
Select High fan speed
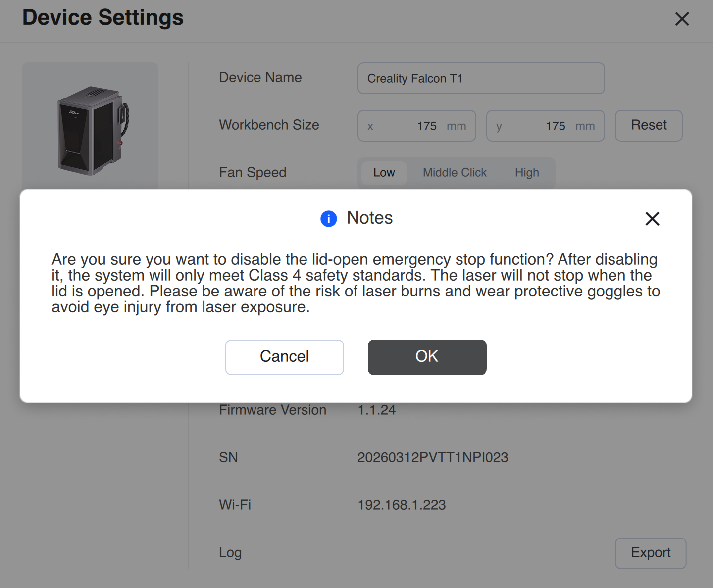pos(527,173)
